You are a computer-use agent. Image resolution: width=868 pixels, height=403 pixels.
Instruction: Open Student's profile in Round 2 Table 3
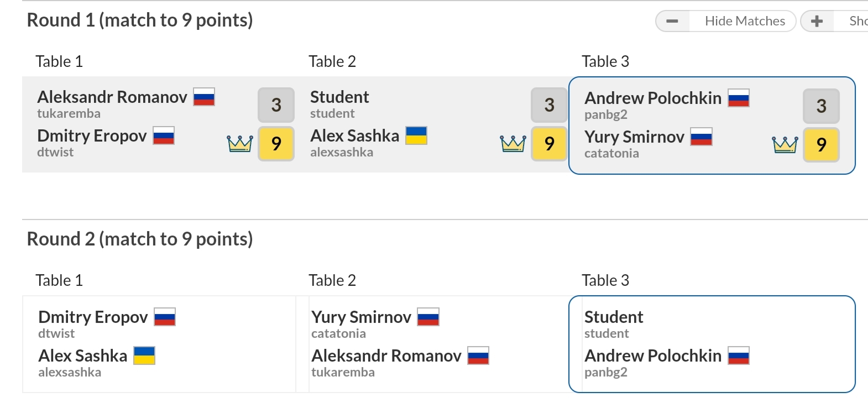[x=614, y=317]
